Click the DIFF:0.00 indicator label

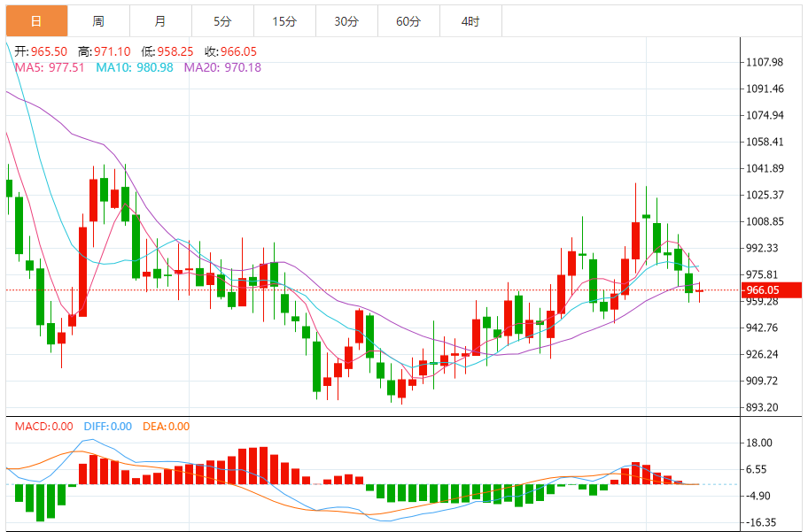(108, 427)
